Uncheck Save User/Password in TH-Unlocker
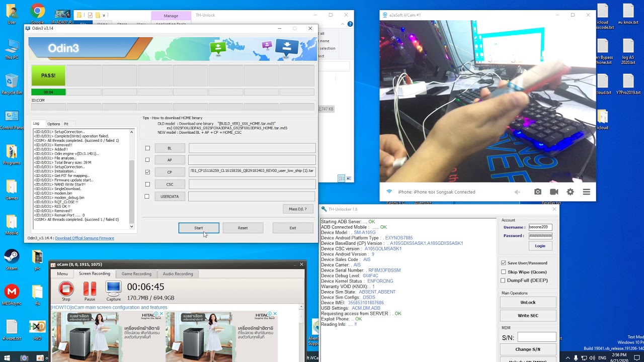This screenshot has width=644, height=362. point(503,263)
